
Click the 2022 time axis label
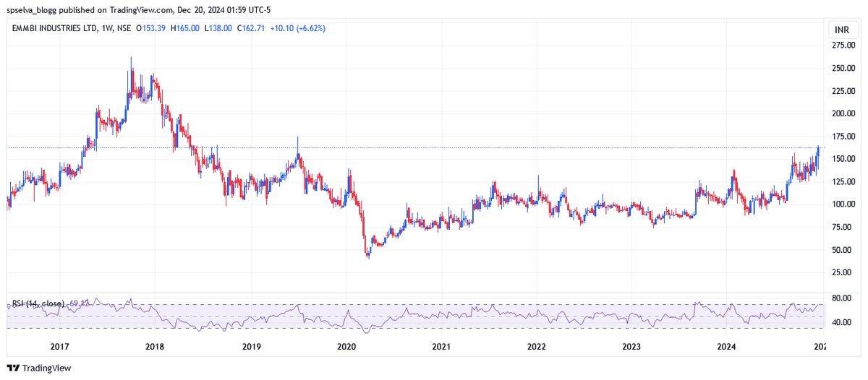point(537,347)
